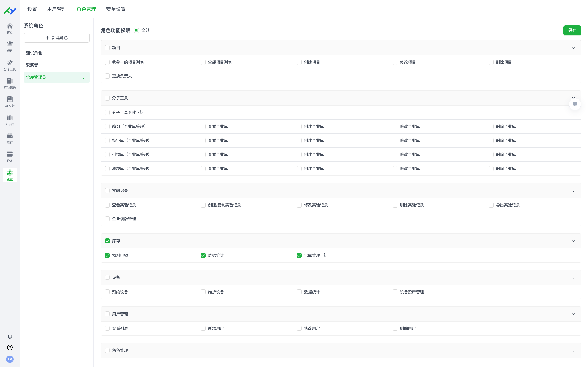Open the AI 文献 sidebar icon
Viewport: 588px width, 367px height.
[10, 102]
